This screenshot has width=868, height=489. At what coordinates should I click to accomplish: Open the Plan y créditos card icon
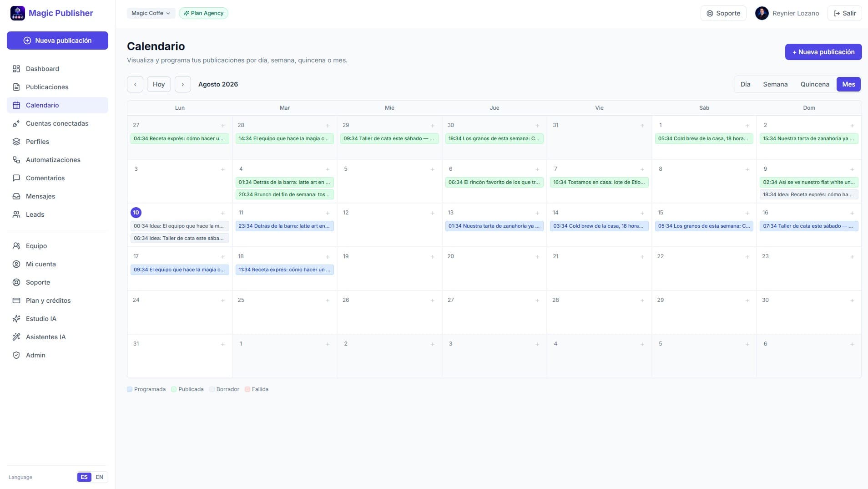[x=16, y=301]
